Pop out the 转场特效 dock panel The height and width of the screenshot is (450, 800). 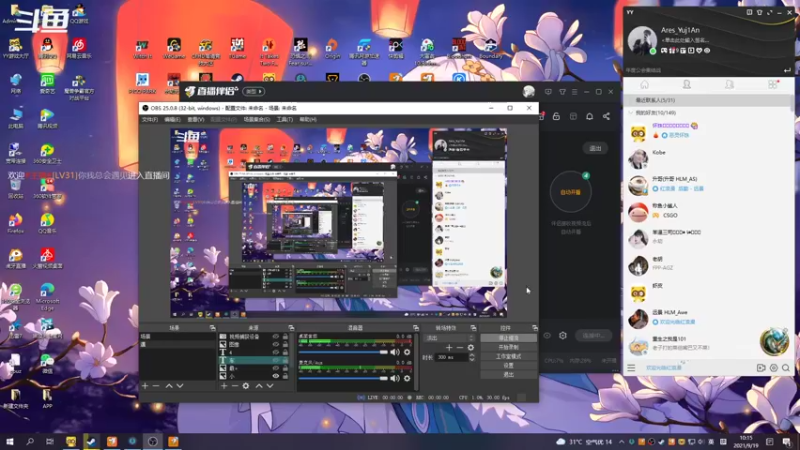[x=473, y=328]
